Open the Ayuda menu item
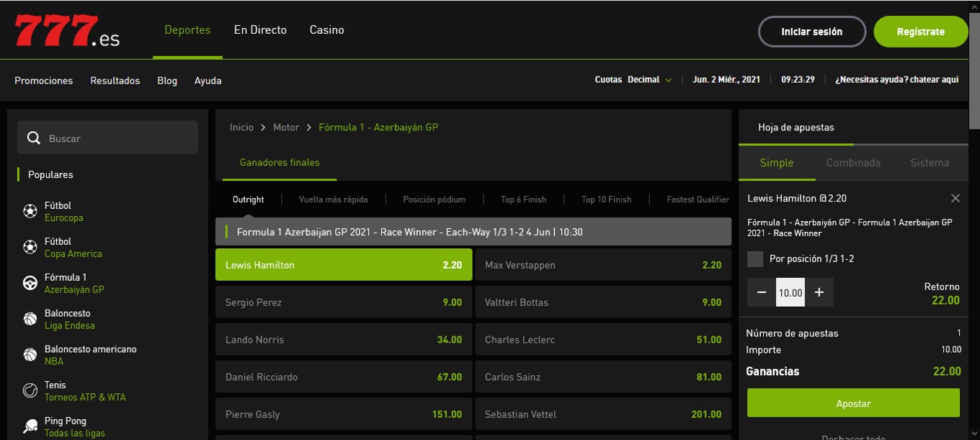The height and width of the screenshot is (440, 980). 208,81
